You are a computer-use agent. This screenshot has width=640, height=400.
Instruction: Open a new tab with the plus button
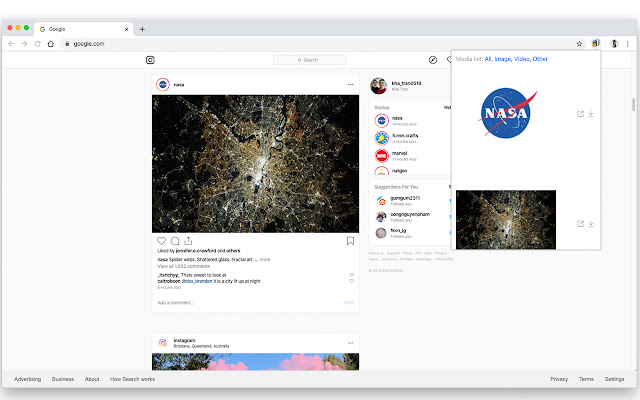[x=142, y=29]
